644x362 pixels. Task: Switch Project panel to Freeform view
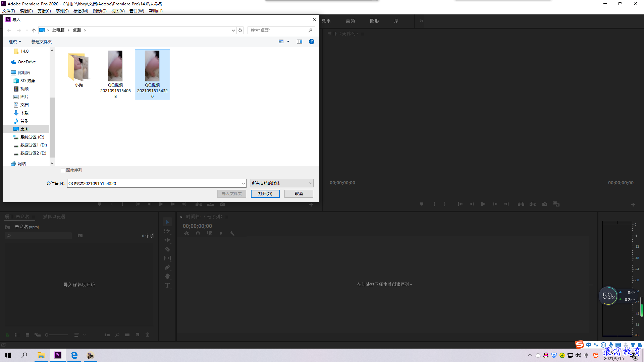coord(38,335)
